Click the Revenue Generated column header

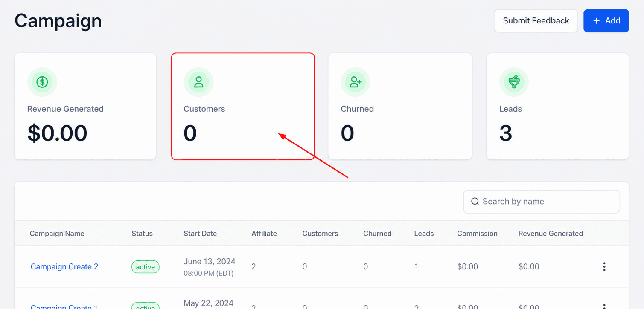551,234
